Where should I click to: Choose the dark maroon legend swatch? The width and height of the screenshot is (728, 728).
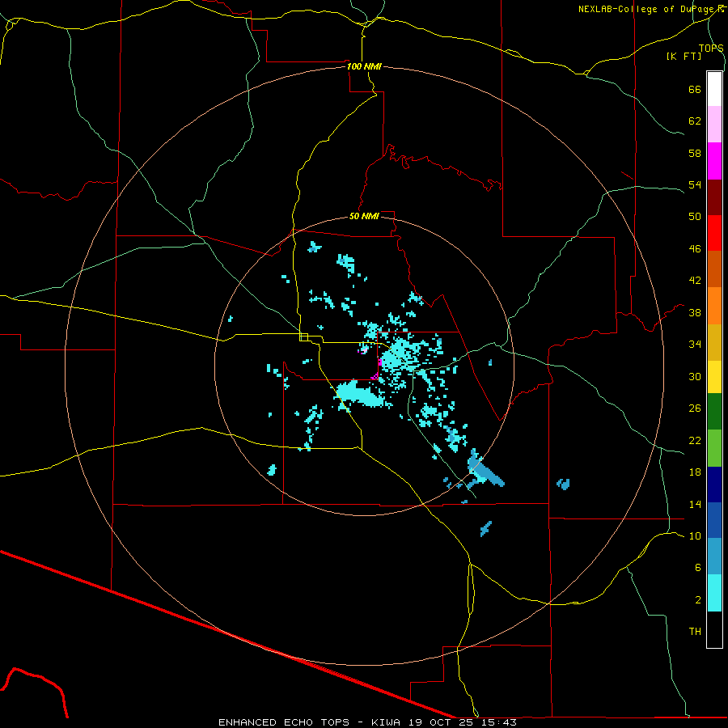coord(714,197)
